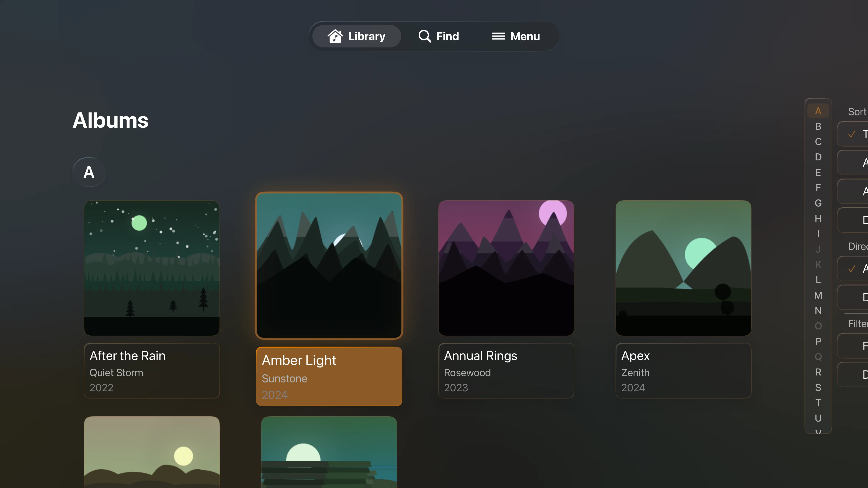Open the Apex album artwork
Screen dimensions: 868x488
coord(683,268)
